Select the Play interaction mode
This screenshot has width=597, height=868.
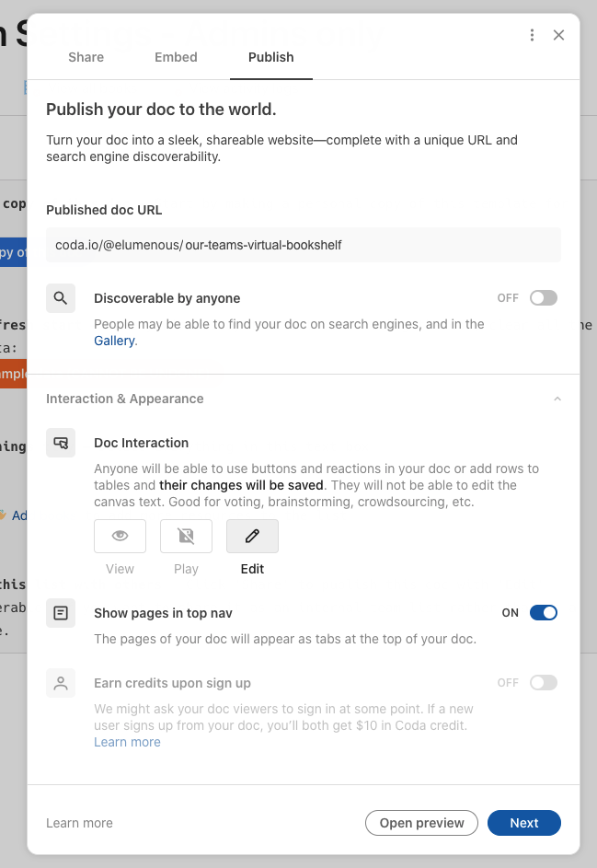pos(186,537)
